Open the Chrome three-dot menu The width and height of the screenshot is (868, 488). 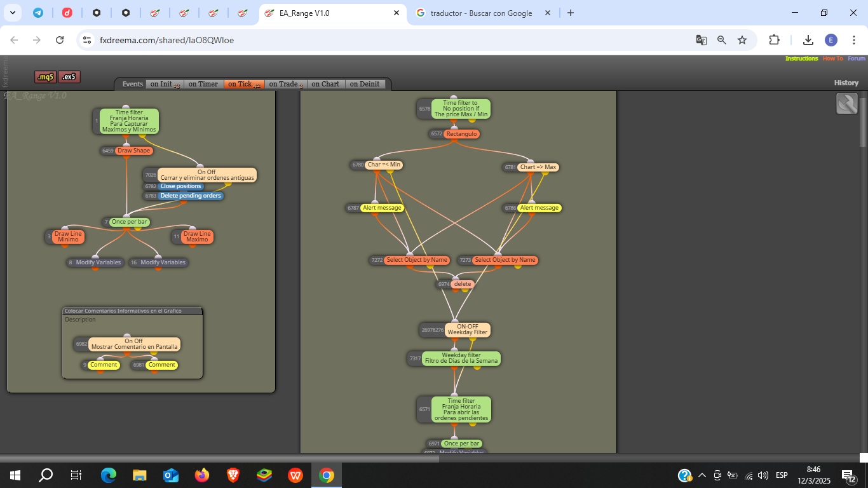tap(854, 40)
